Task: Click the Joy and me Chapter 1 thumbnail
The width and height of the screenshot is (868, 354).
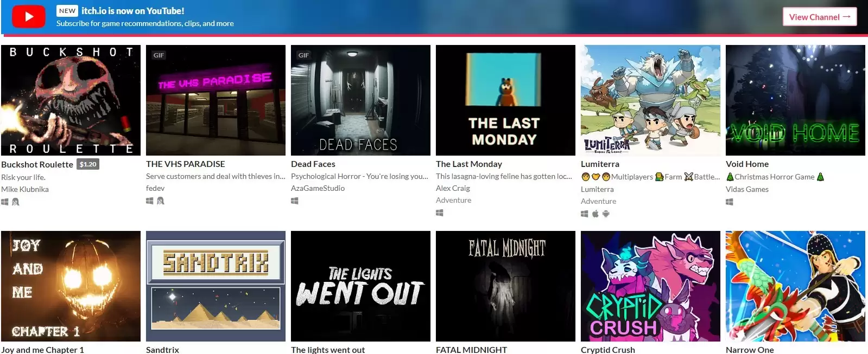Action: point(71,286)
